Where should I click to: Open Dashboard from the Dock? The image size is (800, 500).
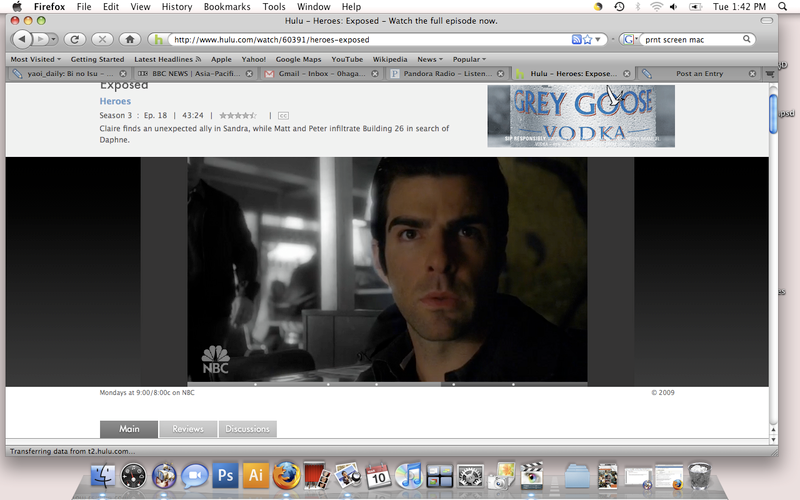(x=133, y=476)
